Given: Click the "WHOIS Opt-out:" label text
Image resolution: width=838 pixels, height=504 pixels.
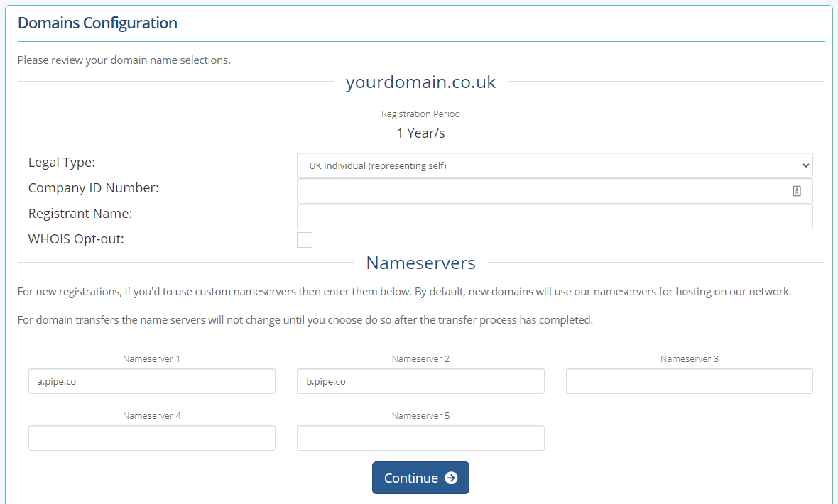Looking at the screenshot, I should [x=76, y=239].
